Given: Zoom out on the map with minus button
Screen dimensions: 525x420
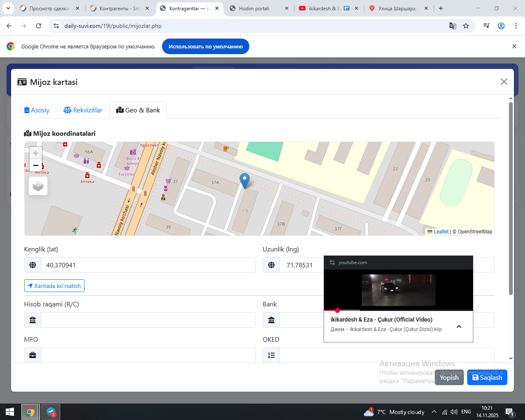Looking at the screenshot, I should click(x=36, y=165).
